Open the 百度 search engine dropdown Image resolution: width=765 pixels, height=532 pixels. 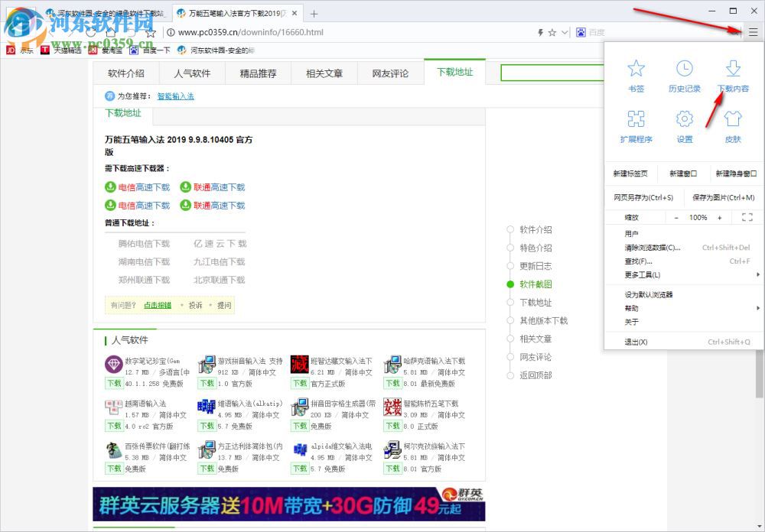[593, 32]
